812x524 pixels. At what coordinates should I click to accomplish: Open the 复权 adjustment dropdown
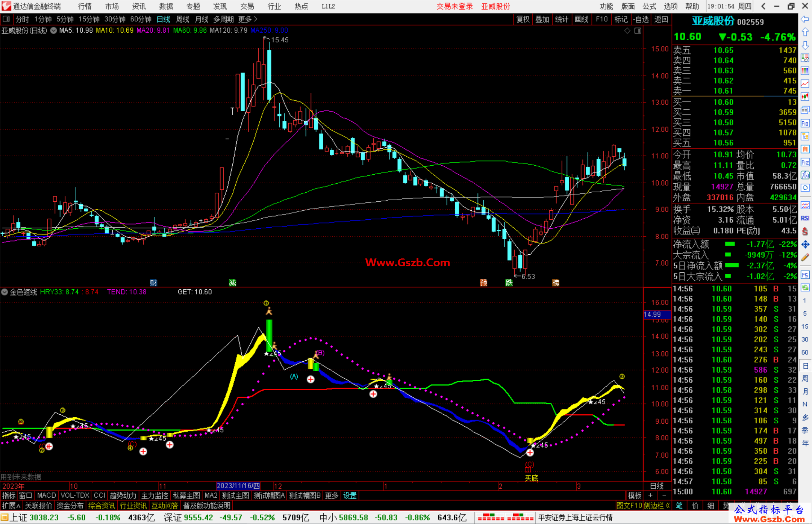pyautogui.click(x=523, y=19)
